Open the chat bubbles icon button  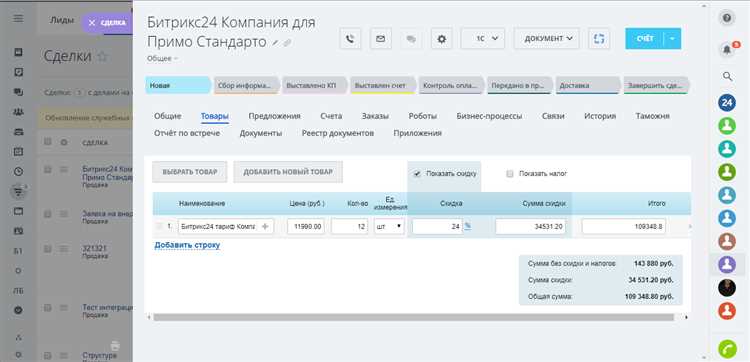point(411,39)
